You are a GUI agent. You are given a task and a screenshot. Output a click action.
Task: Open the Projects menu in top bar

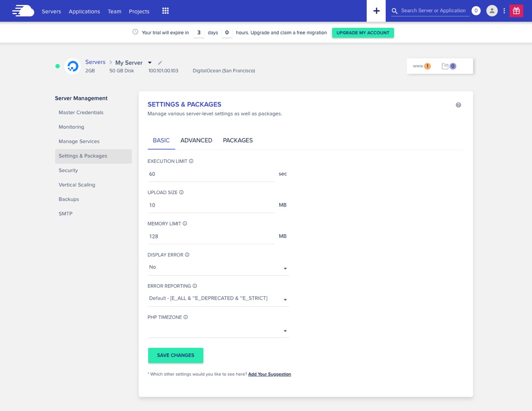(x=139, y=11)
